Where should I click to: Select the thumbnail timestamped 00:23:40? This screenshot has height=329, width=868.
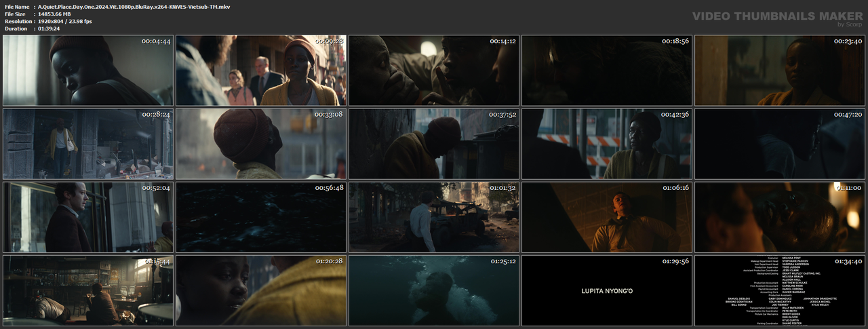(x=780, y=71)
